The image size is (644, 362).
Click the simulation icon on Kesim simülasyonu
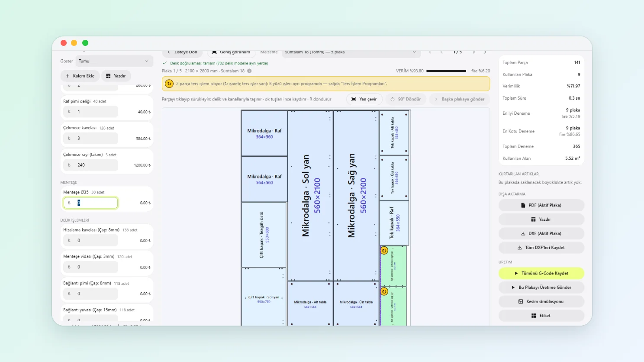click(521, 301)
